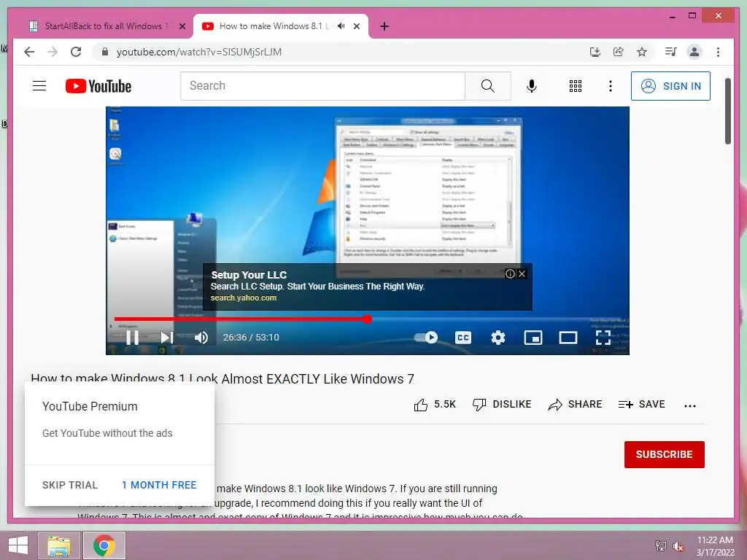This screenshot has height=560, width=747.
Task: Mute the tab via its speaker icon
Action: 341,26
